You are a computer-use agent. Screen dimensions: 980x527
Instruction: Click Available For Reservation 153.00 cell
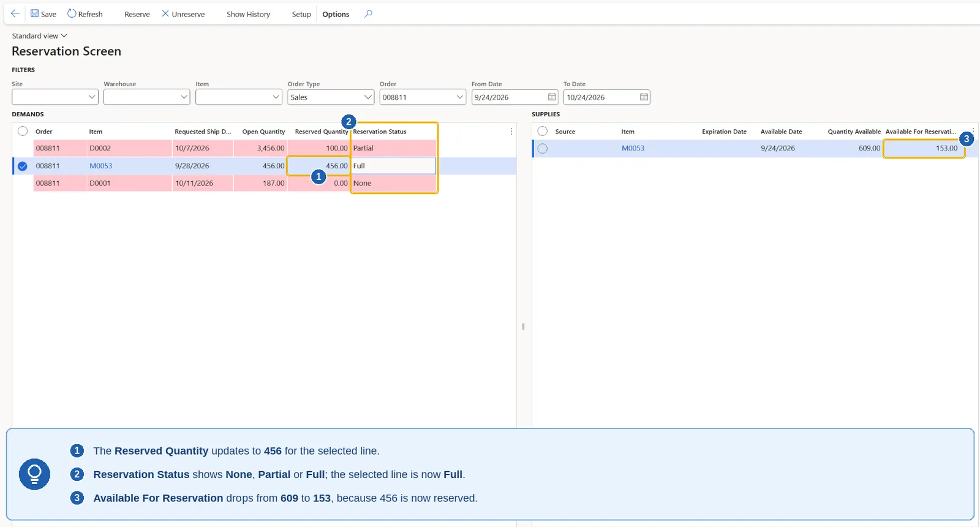pyautogui.click(x=924, y=148)
